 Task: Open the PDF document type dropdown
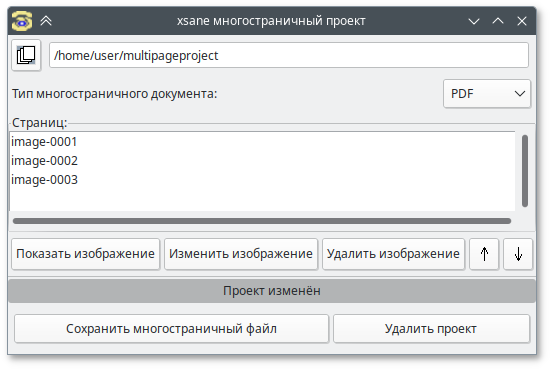(487, 94)
